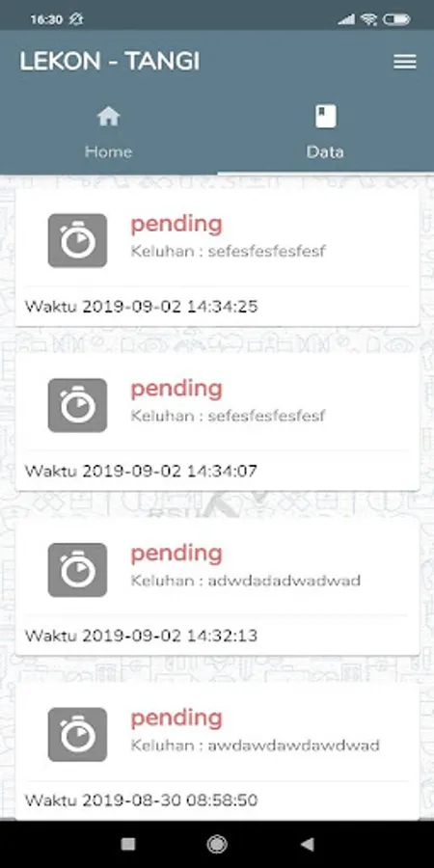Switch to the Home tab label

[108, 151]
